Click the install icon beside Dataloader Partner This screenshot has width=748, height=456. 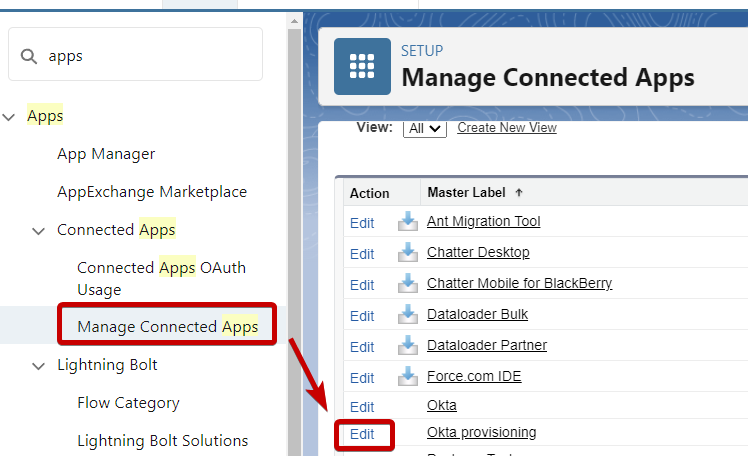pos(408,345)
